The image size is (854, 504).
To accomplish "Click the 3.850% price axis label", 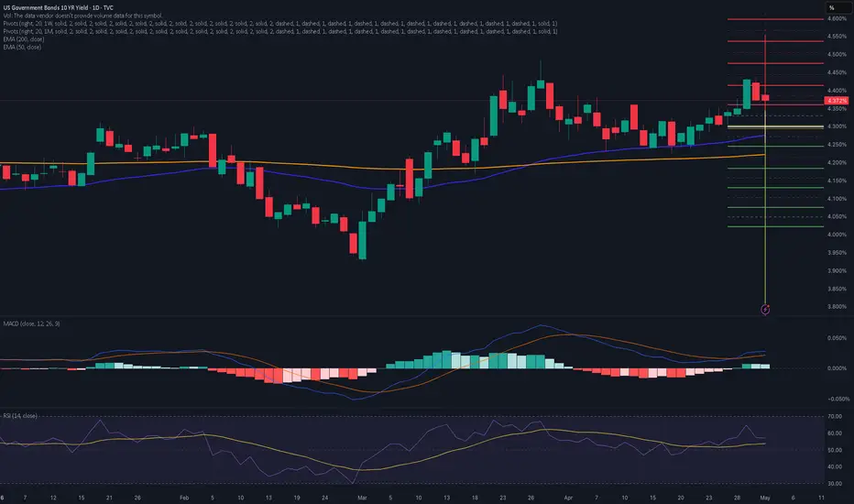I will (837, 290).
